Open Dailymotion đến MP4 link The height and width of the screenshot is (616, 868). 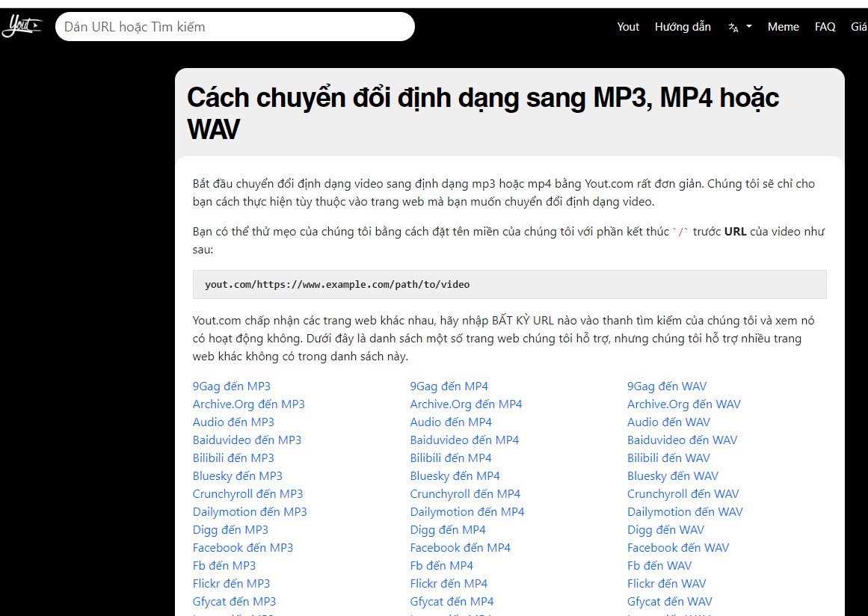tap(467, 512)
